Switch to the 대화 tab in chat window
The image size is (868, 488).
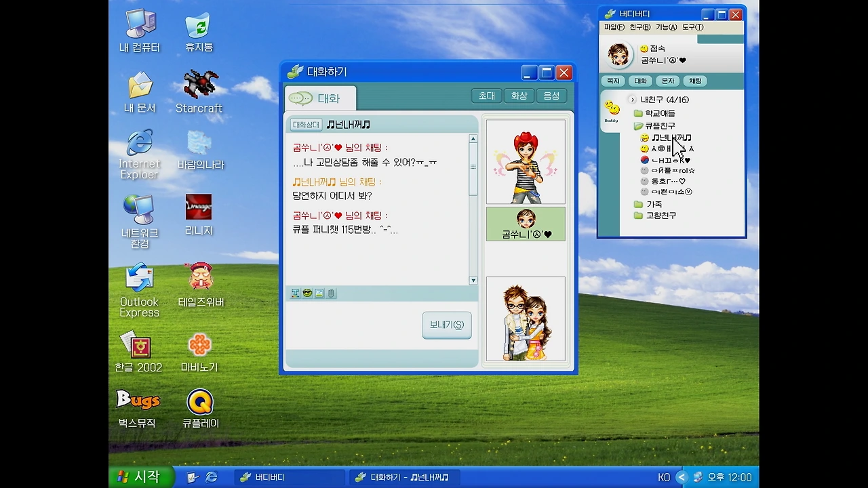[x=320, y=98]
